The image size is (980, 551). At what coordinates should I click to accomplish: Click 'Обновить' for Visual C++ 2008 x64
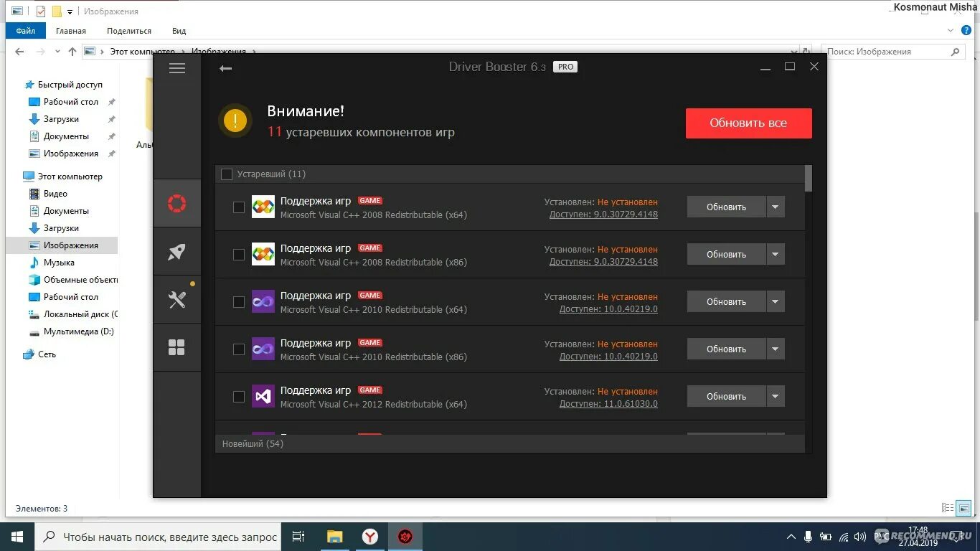[x=726, y=207]
